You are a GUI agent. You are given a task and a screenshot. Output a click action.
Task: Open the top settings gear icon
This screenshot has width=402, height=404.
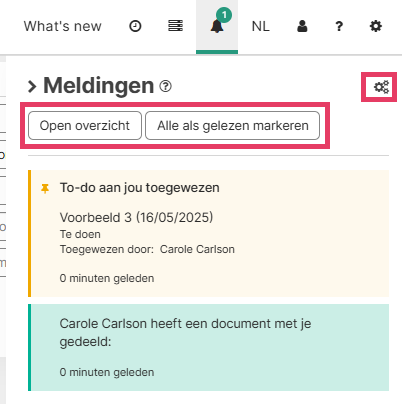[x=376, y=26]
